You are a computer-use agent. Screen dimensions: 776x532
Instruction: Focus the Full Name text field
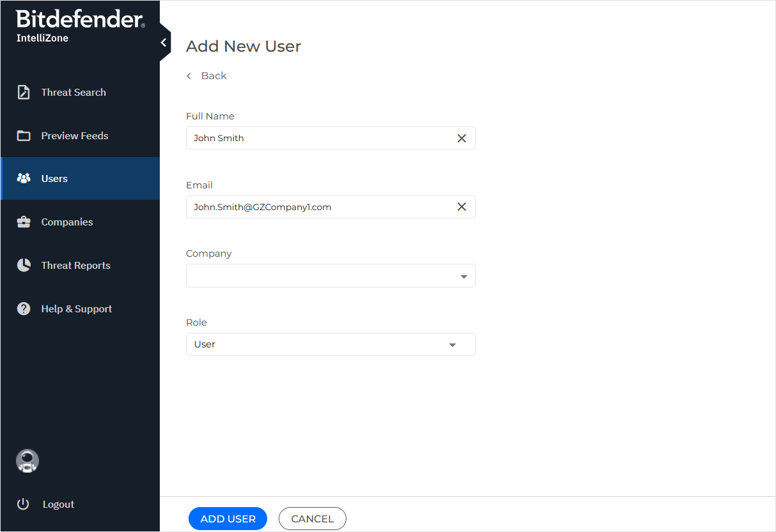coord(320,138)
